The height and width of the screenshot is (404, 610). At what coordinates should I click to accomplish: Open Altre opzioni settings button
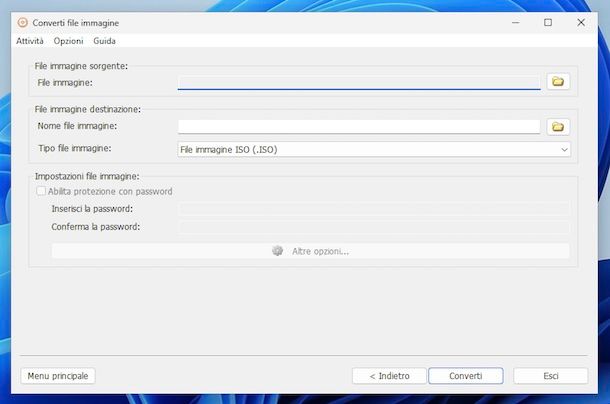(310, 251)
